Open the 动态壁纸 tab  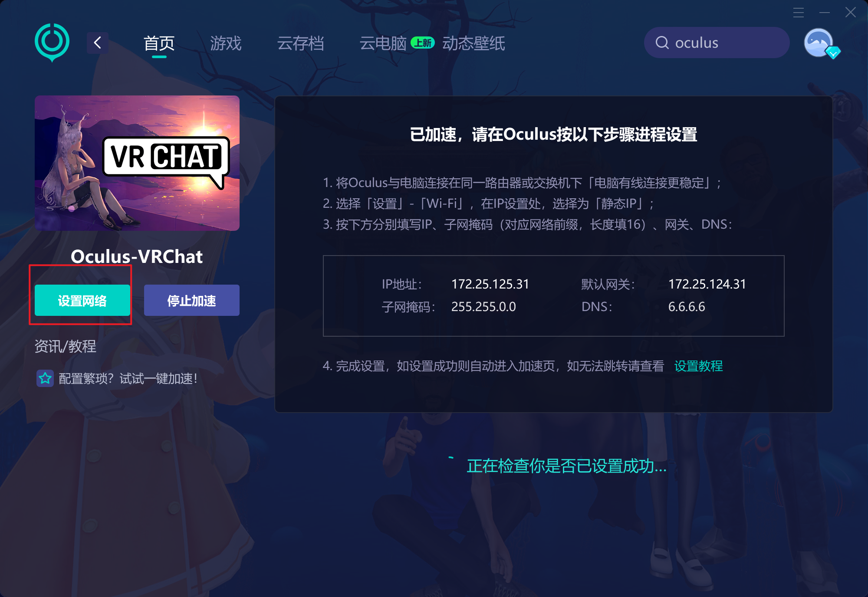(x=473, y=43)
